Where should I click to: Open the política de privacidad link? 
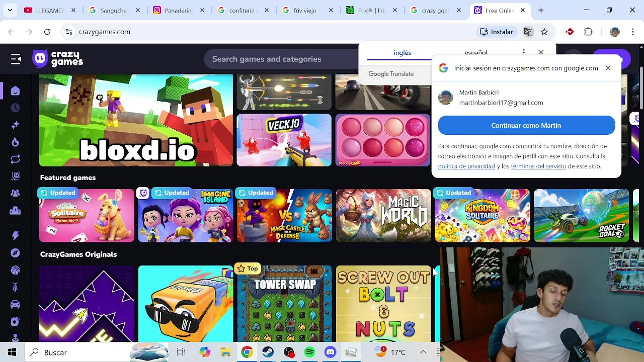point(466,166)
